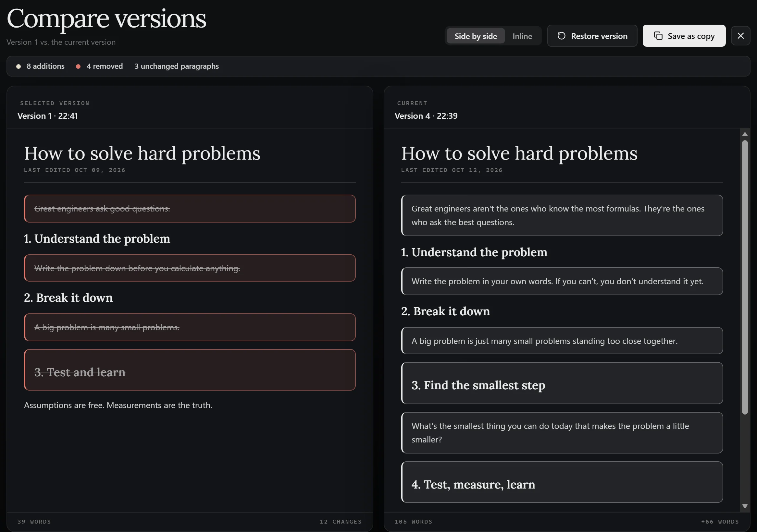The image size is (757, 532).
Task: Click the Restore version button
Action: tap(592, 36)
